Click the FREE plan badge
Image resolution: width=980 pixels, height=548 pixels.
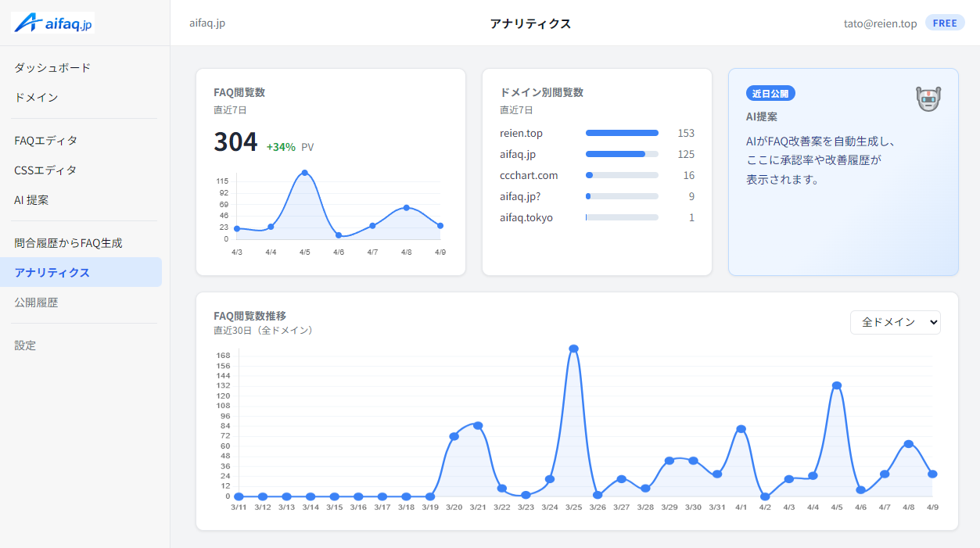pos(945,23)
